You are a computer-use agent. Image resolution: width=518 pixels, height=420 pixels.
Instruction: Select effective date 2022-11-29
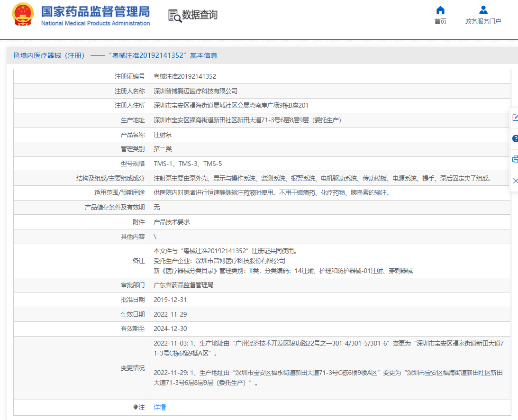tap(170, 314)
